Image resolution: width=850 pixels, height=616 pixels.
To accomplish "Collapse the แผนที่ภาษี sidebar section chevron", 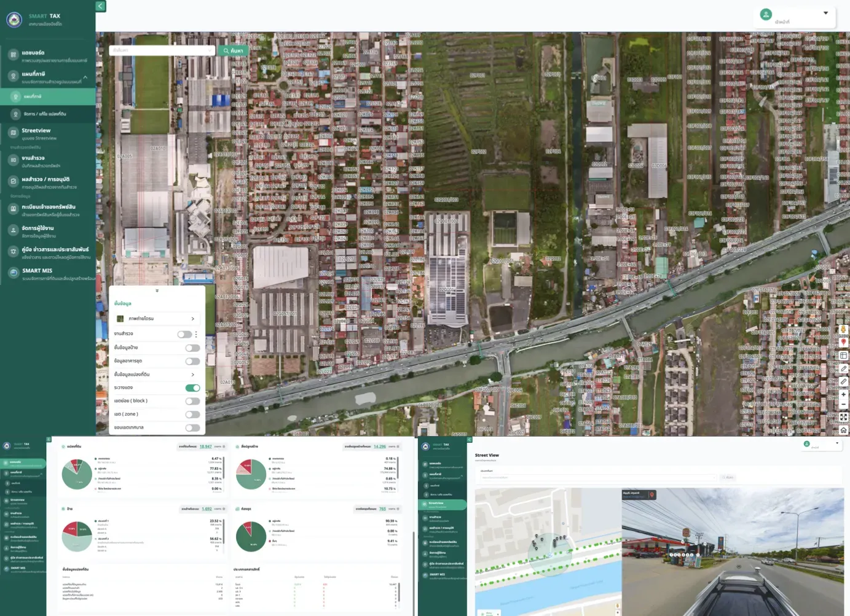I will click(x=85, y=77).
